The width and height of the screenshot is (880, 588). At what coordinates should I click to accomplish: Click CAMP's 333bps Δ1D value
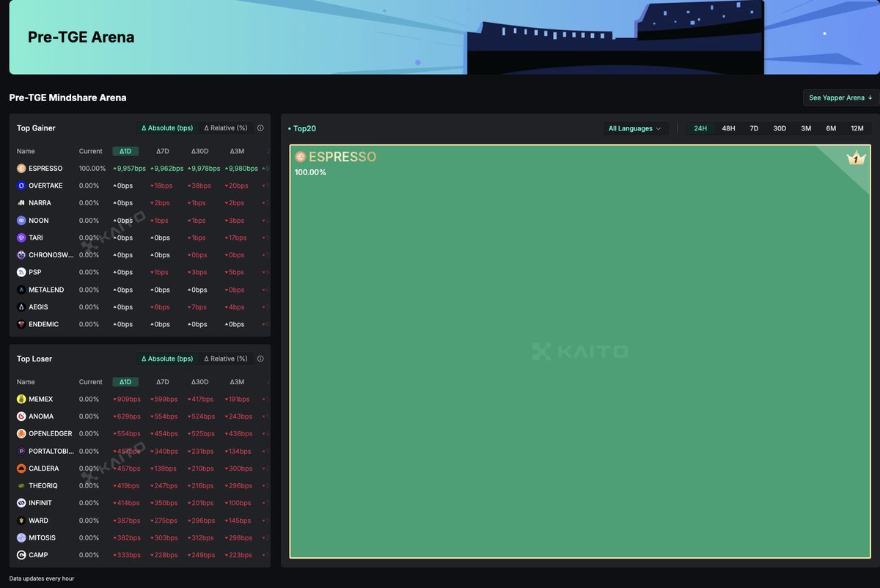(x=127, y=555)
